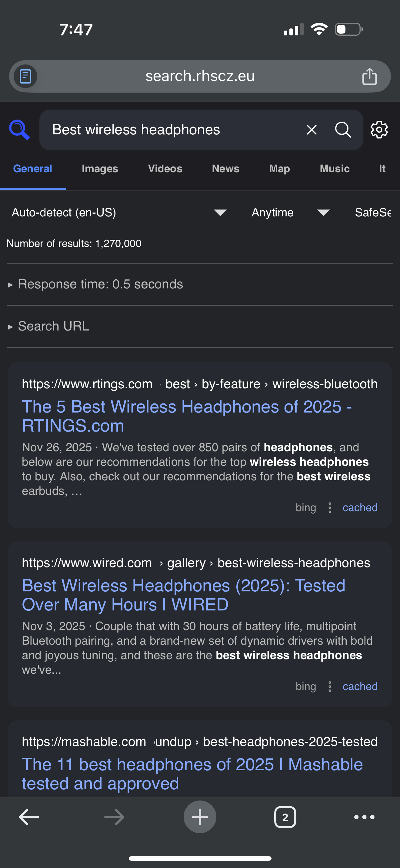Tap the search.rhscz.eu address bar
This screenshot has height=868, width=400.
(x=200, y=77)
